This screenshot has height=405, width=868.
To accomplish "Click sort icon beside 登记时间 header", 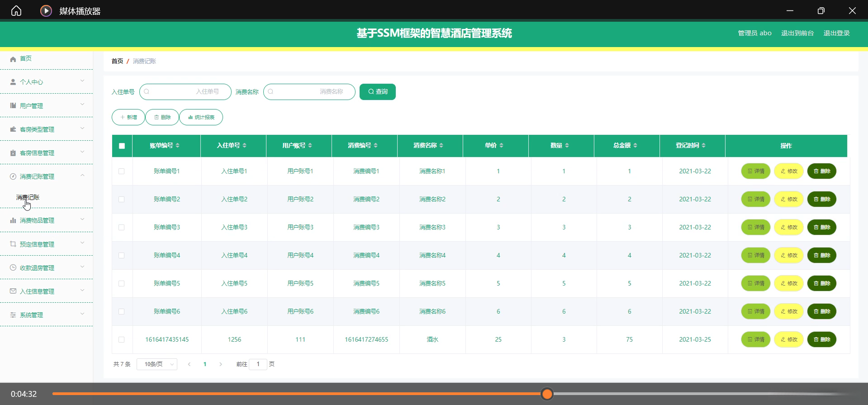I will pos(704,145).
